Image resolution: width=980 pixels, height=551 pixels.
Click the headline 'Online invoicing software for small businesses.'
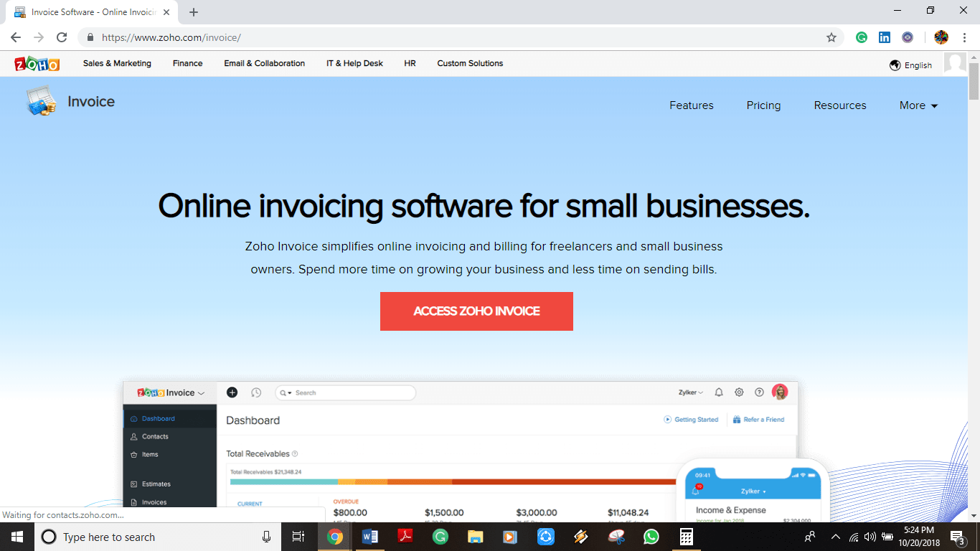[x=484, y=206]
